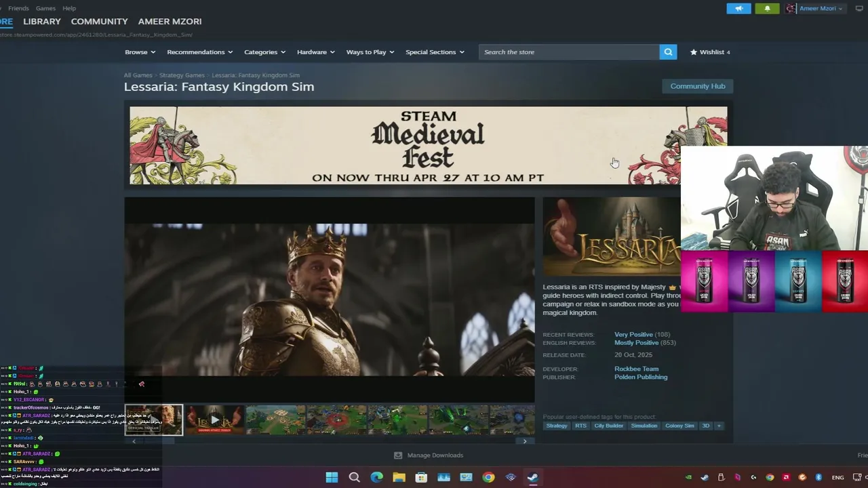This screenshot has height=488, width=868.
Task: Expand the Categories dropdown
Action: (x=264, y=52)
